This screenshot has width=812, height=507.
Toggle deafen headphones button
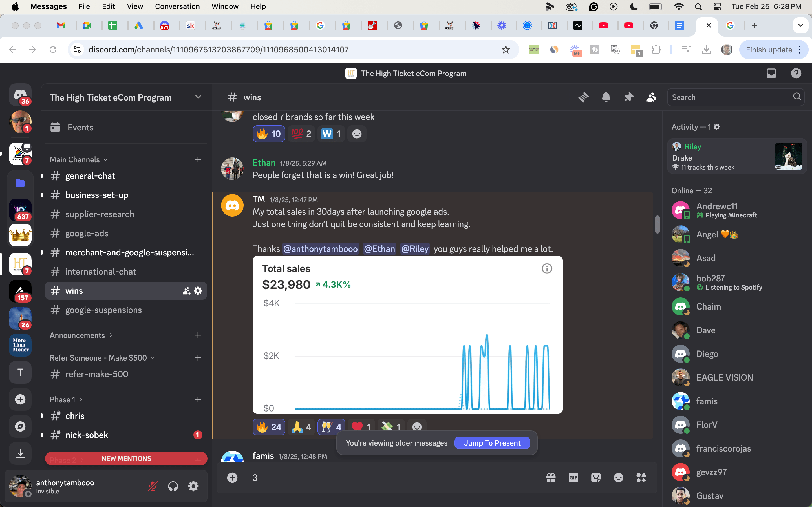[x=173, y=486]
